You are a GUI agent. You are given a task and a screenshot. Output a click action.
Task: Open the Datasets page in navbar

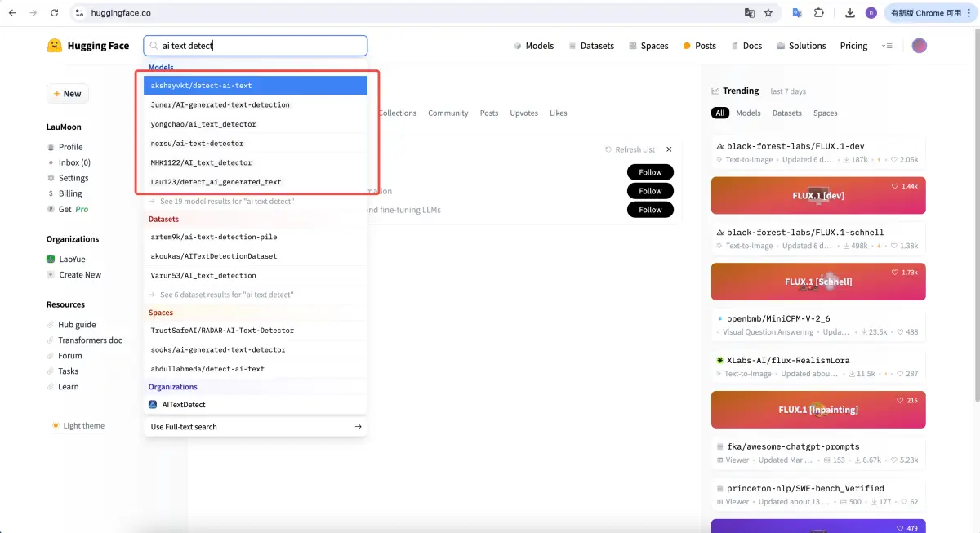(x=591, y=46)
